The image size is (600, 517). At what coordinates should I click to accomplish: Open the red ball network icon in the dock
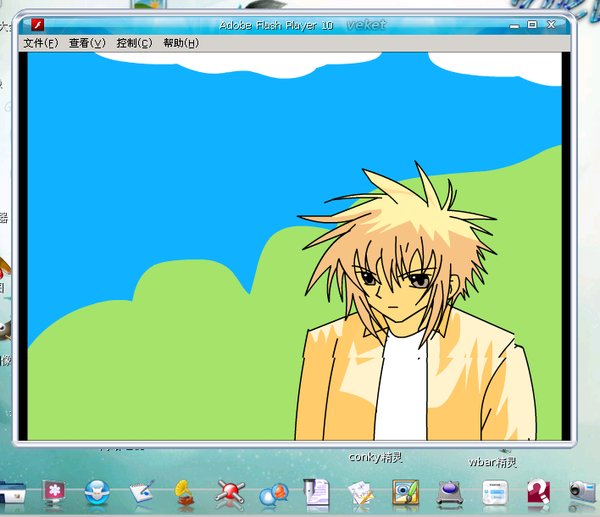pos(230,492)
